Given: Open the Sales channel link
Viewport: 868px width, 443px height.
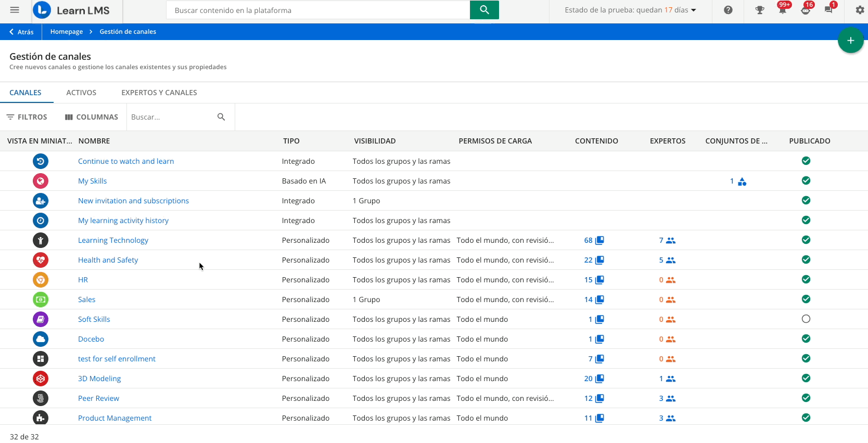Looking at the screenshot, I should [x=86, y=299].
